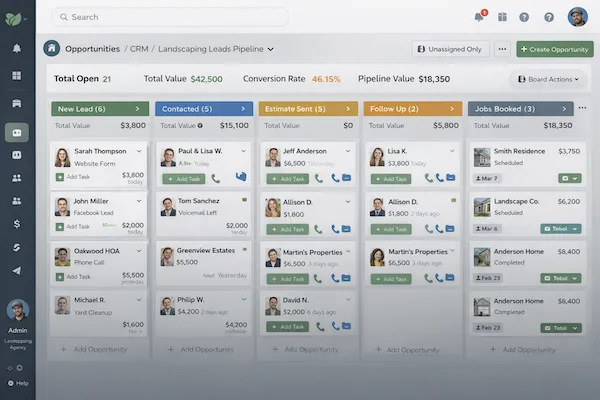Click the Pipeline Value $18,350 figure
Viewport: 600px width, 400px height.
(434, 79)
